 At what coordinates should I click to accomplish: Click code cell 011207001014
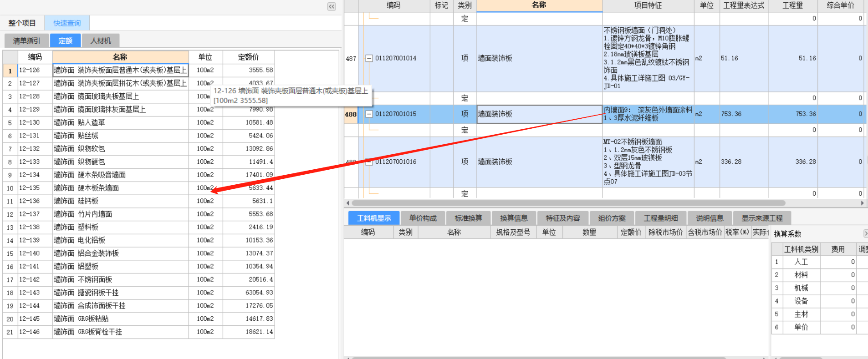396,58
